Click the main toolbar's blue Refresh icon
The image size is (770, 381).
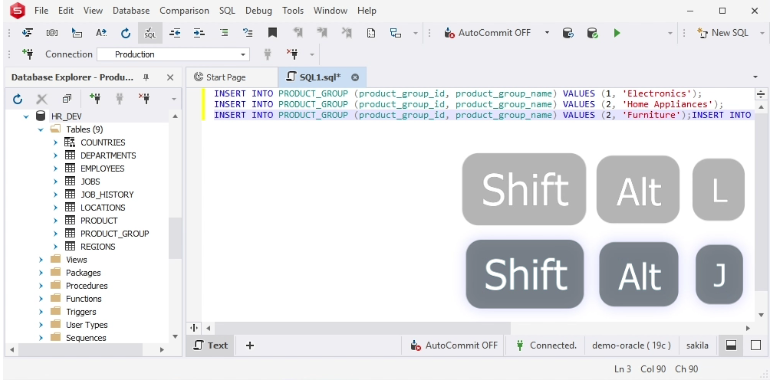(126, 33)
